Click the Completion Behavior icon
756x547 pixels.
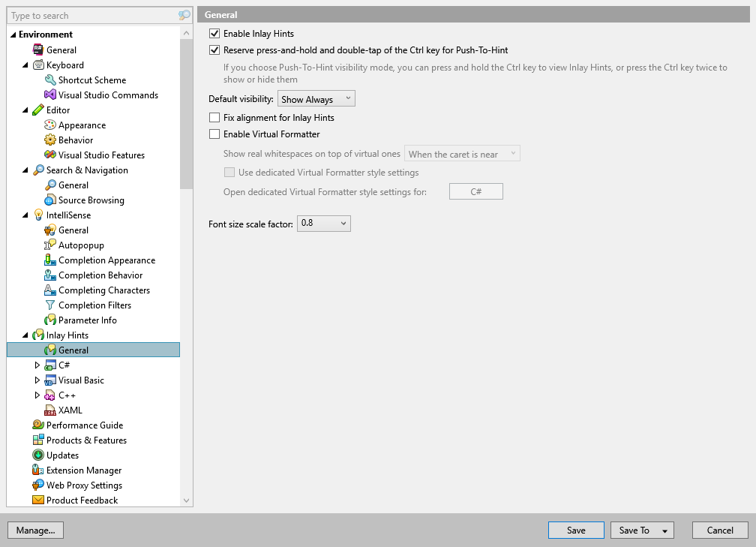point(50,275)
